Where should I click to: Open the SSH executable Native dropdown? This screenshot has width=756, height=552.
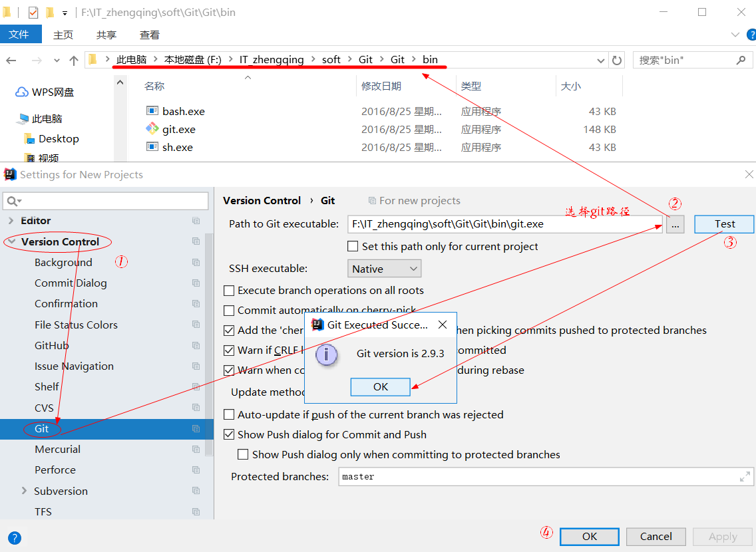384,269
